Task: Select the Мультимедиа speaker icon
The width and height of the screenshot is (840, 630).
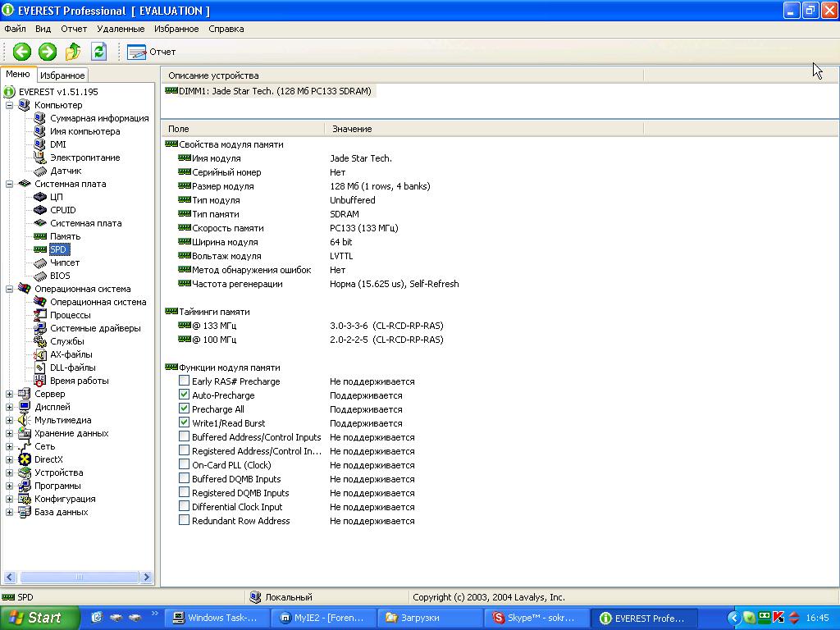Action: tap(25, 420)
